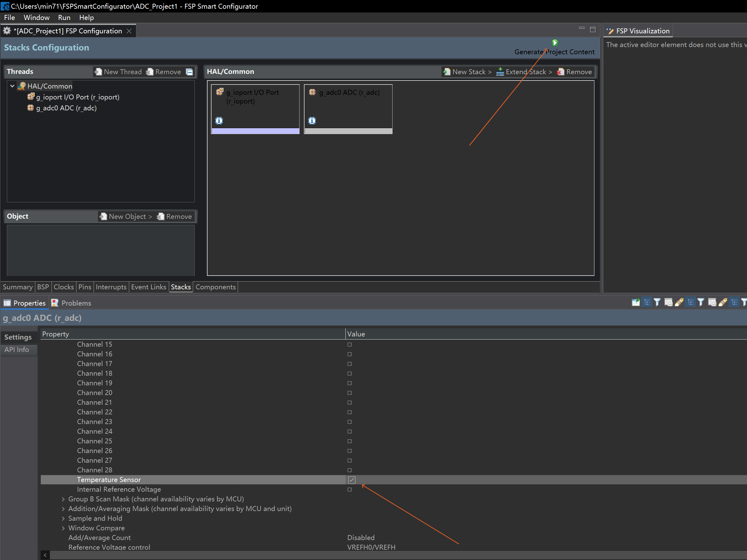Open the Run menu
Viewport: 747px width, 560px height.
pyautogui.click(x=64, y=17)
